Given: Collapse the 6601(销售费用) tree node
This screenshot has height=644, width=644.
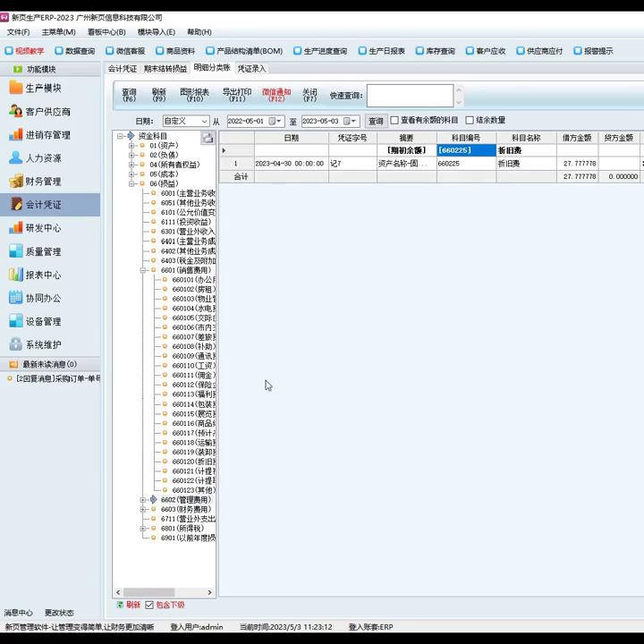Looking at the screenshot, I should coord(142,270).
